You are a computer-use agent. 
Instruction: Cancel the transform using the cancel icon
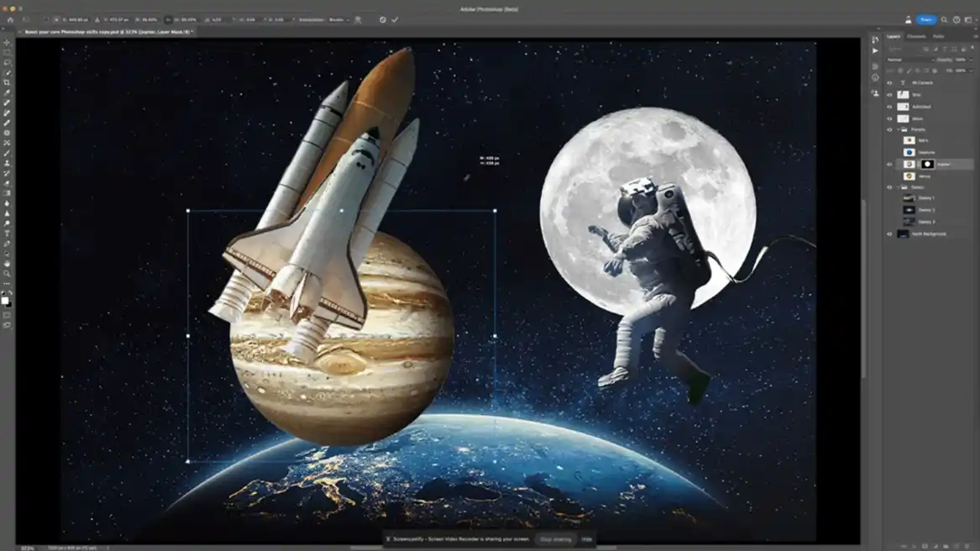tap(383, 19)
